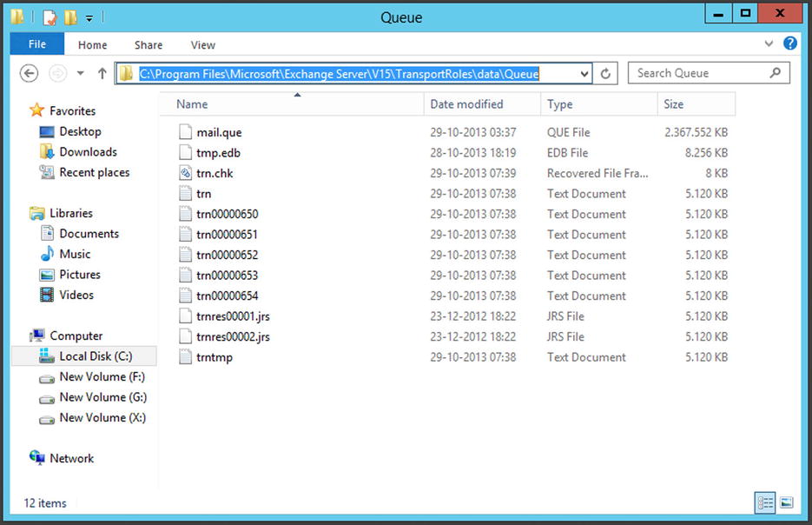This screenshot has width=812, height=525.
Task: Select the Documents library
Action: (x=89, y=233)
